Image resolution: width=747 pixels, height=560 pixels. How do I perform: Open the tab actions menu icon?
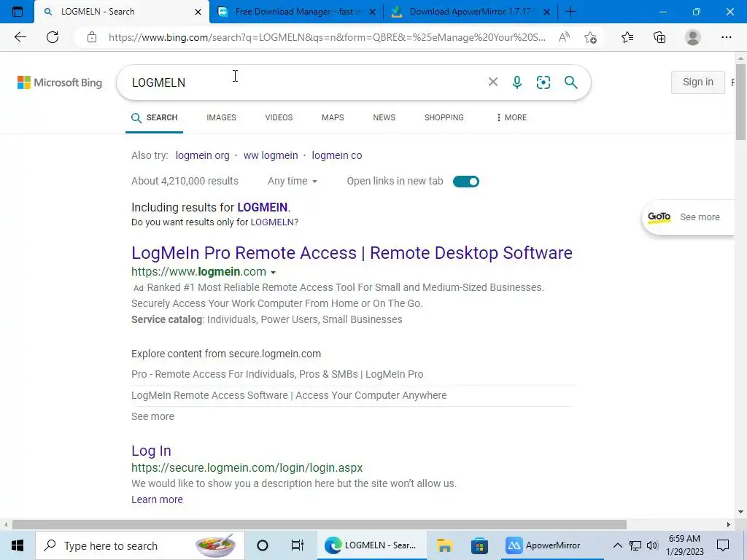coord(18,12)
